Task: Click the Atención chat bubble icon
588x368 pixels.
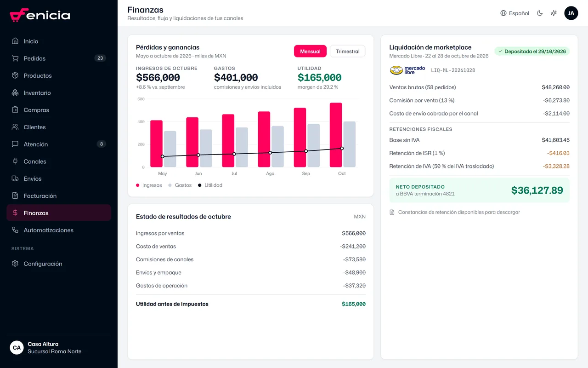Action: [15, 144]
